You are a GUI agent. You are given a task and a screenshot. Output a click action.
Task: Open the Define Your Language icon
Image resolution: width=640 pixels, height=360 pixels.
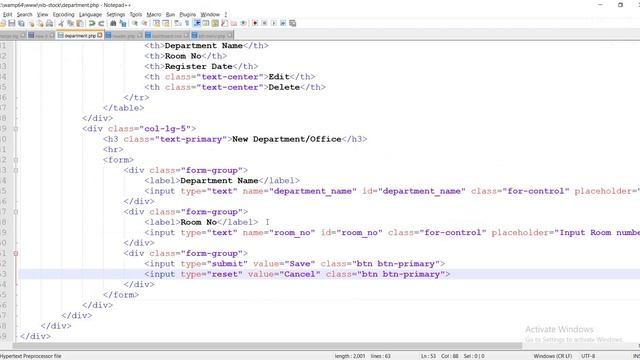pyautogui.click(x=206, y=23)
